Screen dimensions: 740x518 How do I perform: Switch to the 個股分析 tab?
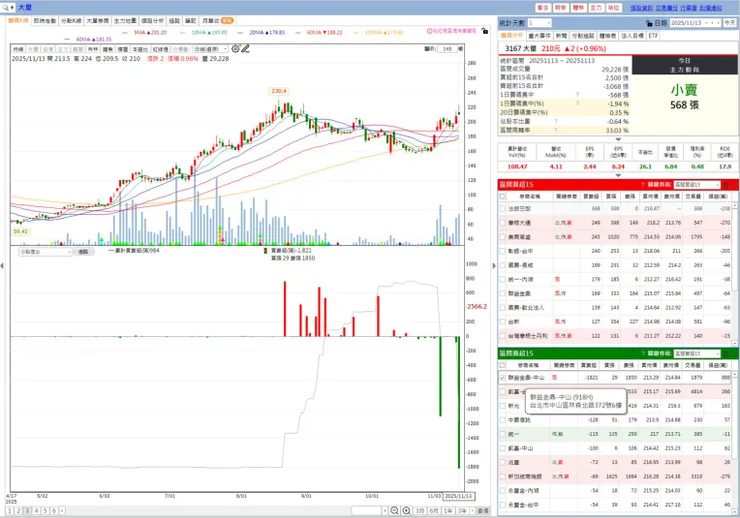pyautogui.click(x=152, y=21)
